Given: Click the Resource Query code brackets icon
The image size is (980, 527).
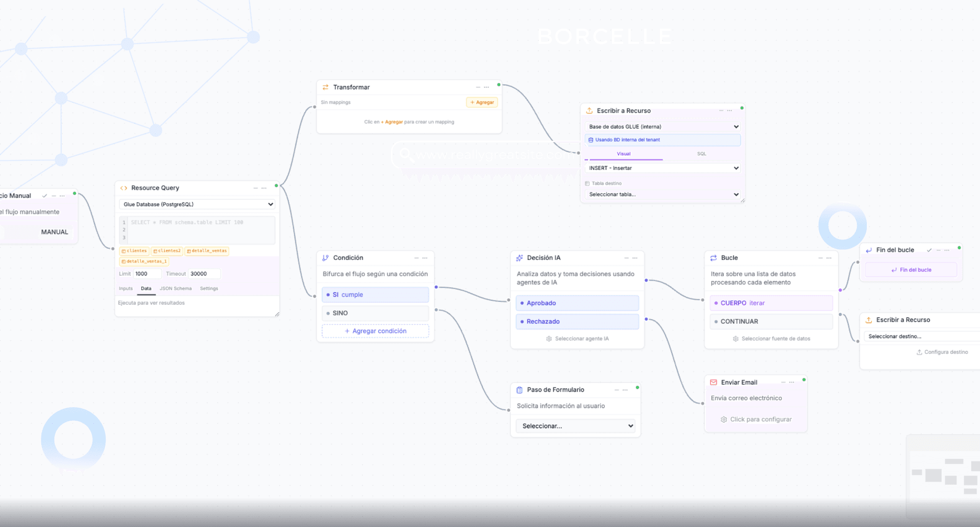Looking at the screenshot, I should [123, 187].
